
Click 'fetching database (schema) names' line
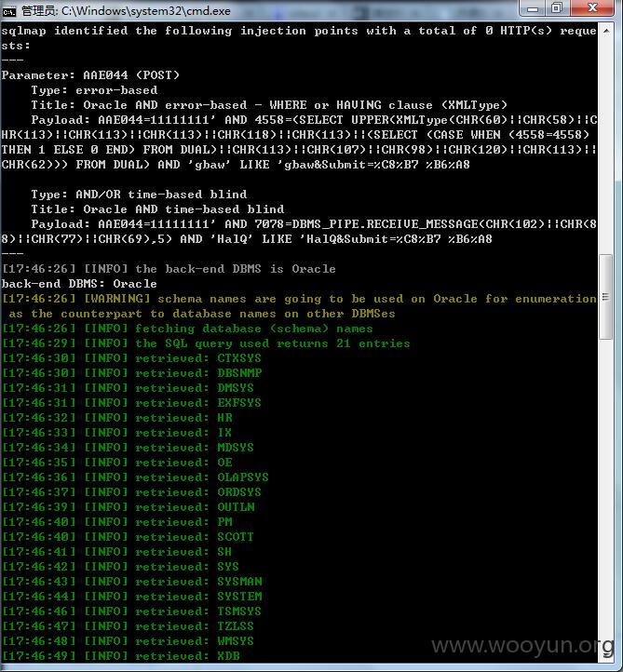coord(187,329)
